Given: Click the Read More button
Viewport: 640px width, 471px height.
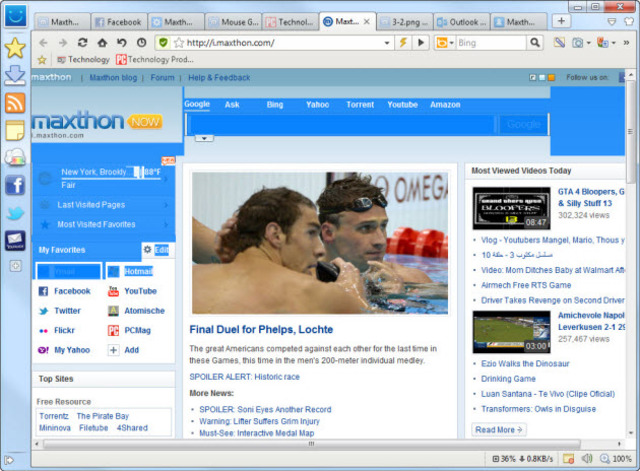Looking at the screenshot, I should [x=499, y=429].
